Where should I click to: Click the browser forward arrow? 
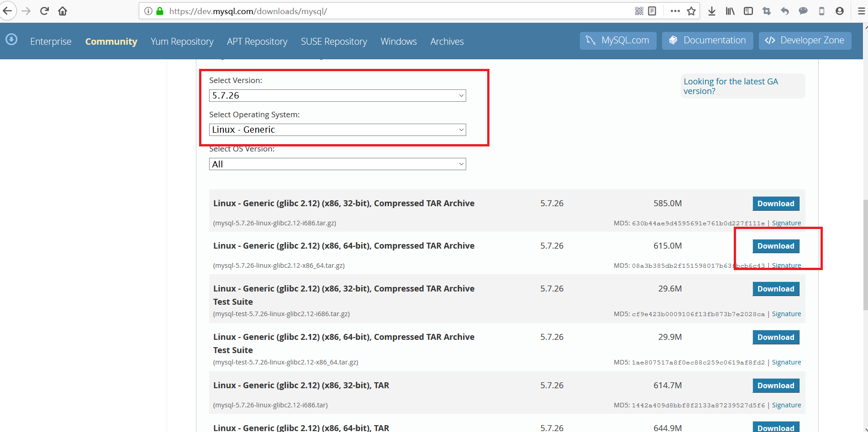(26, 11)
